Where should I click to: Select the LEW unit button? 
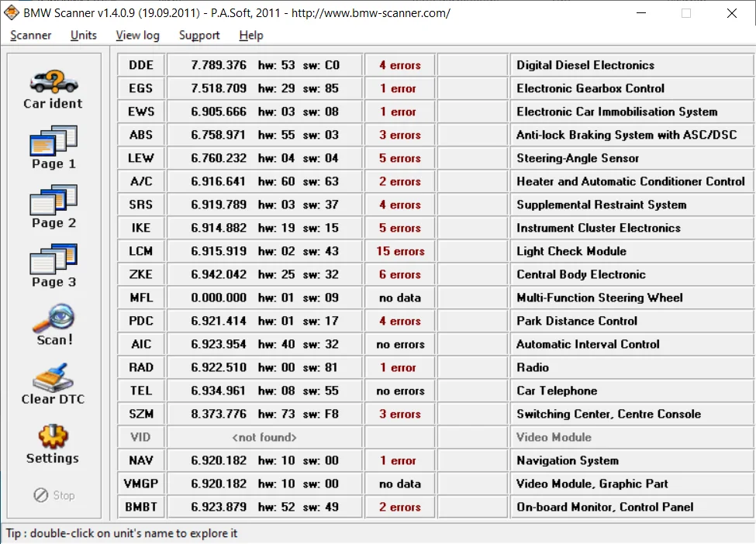141,158
